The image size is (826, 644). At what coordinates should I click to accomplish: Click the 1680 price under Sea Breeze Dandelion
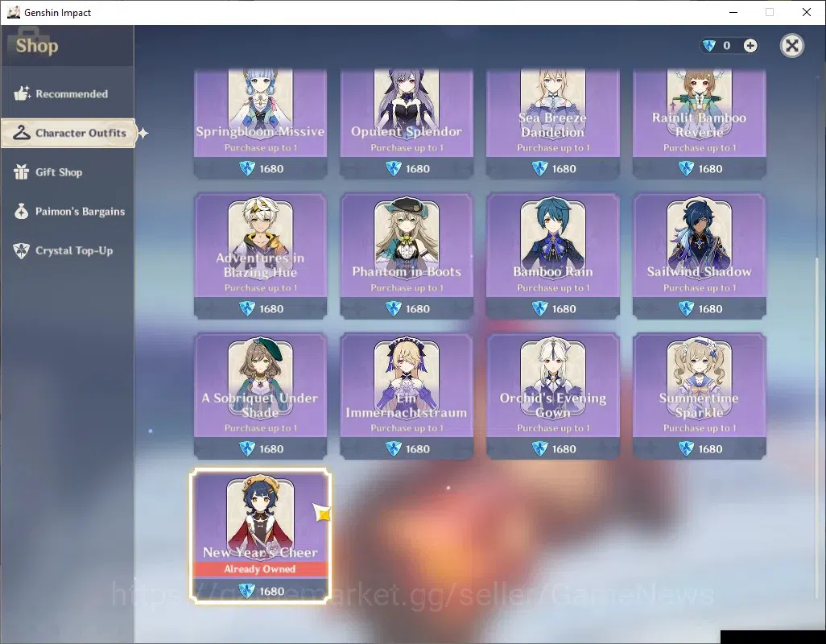tap(564, 169)
